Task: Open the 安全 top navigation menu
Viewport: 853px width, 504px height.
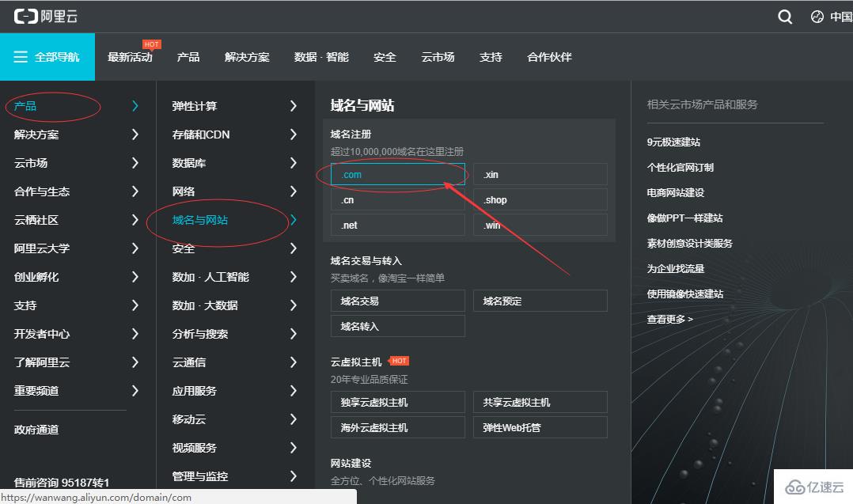Action: click(385, 56)
